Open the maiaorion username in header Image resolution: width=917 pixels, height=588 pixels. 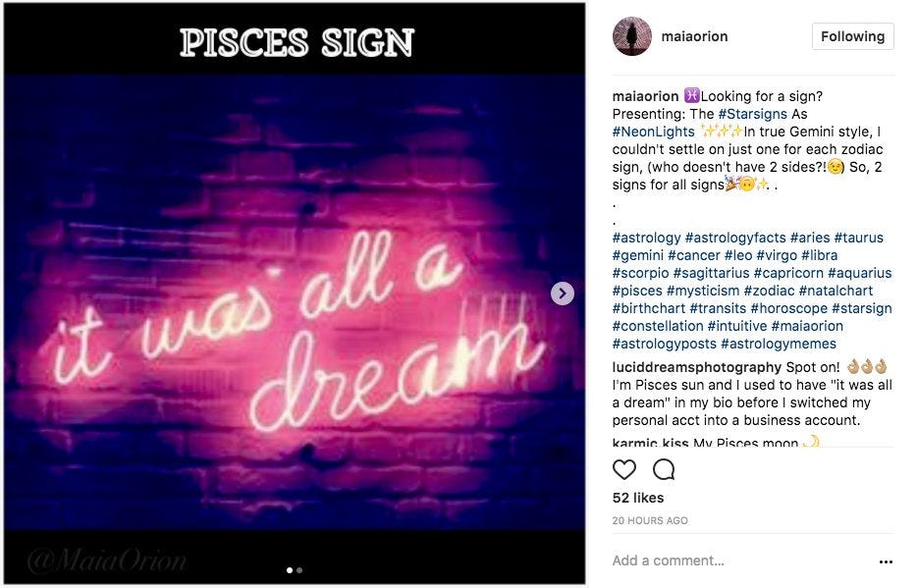click(x=694, y=36)
